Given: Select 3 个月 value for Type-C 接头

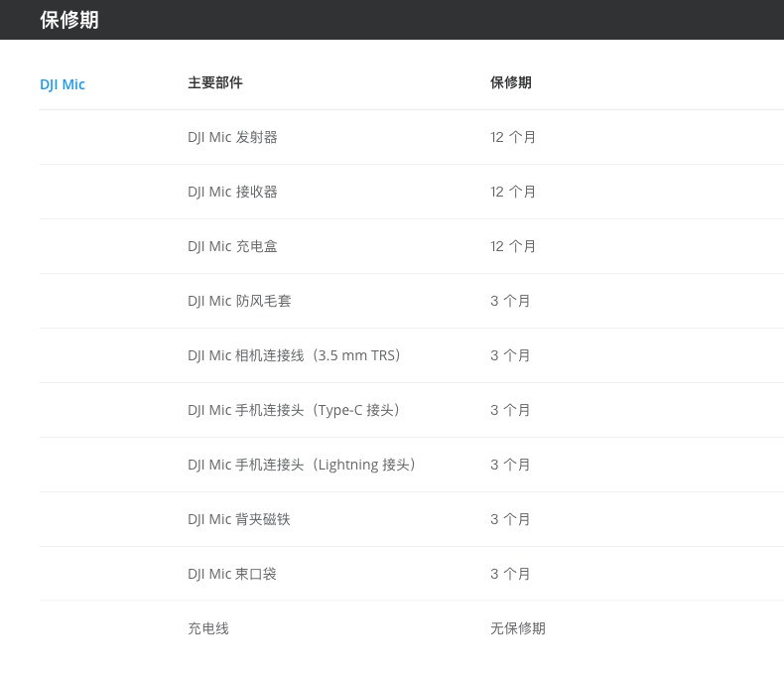Looking at the screenshot, I should (510, 410).
